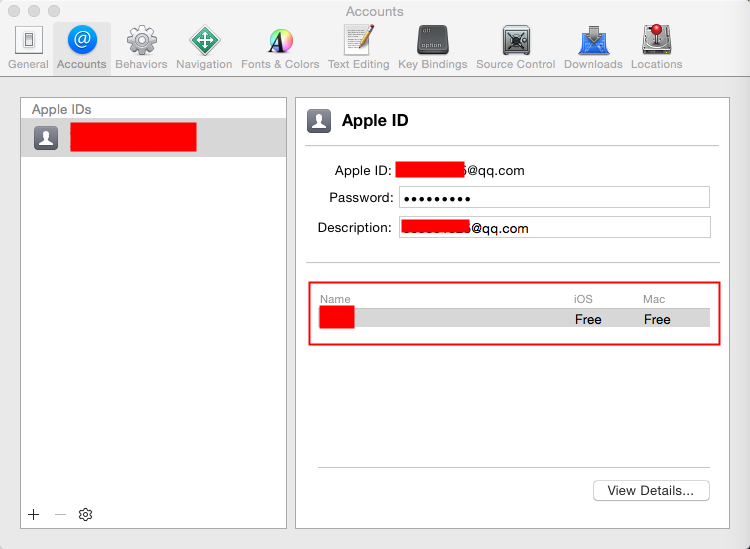Go to Text Editing preferences
Viewport: 750px width, 549px height.
[x=358, y=48]
